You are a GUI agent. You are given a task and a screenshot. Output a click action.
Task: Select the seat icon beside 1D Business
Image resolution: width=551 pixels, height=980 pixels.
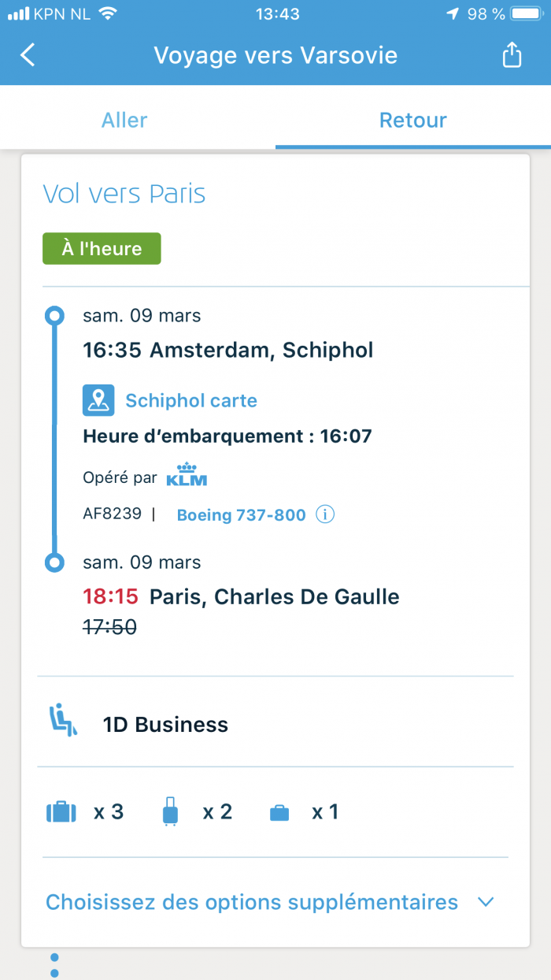coord(64,722)
